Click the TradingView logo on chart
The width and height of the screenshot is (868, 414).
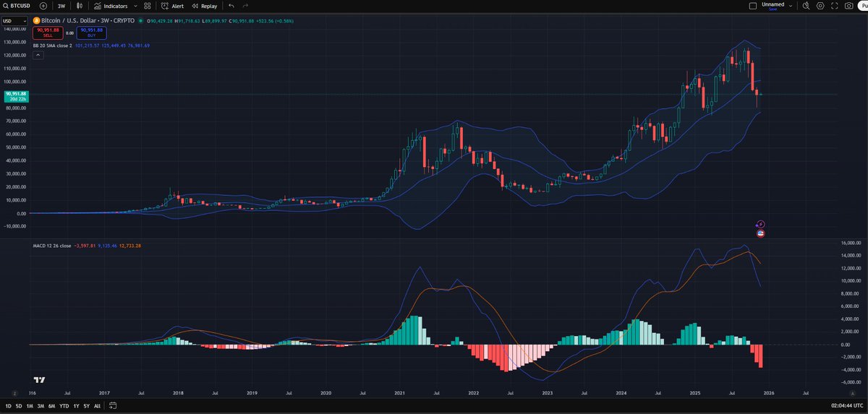pyautogui.click(x=40, y=379)
